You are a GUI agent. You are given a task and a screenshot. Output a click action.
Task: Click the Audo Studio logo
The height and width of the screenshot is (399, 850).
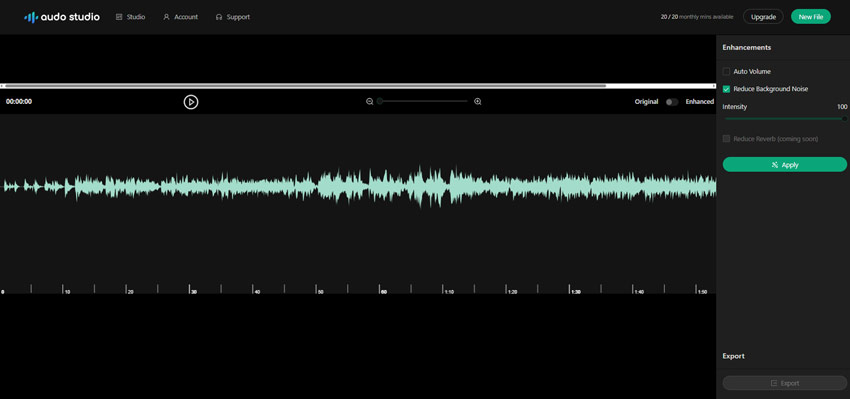coord(62,17)
